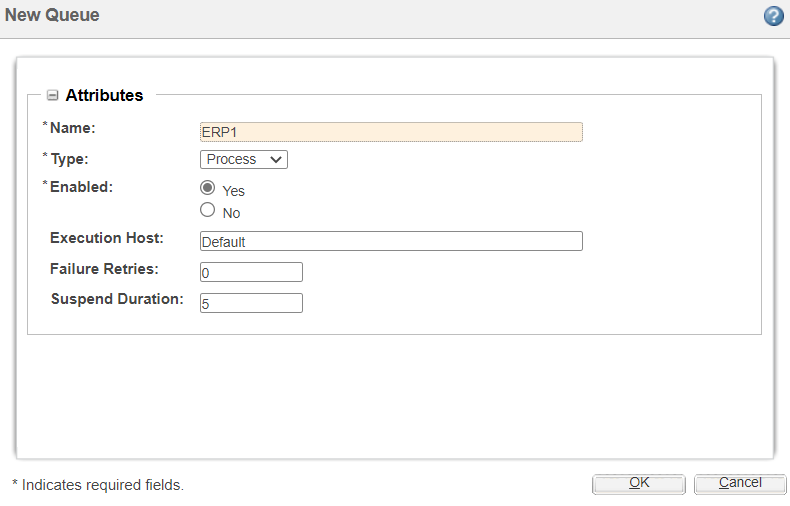Click the Suspend Duration label
Viewport: 790px width, 506px height.
[117, 299]
